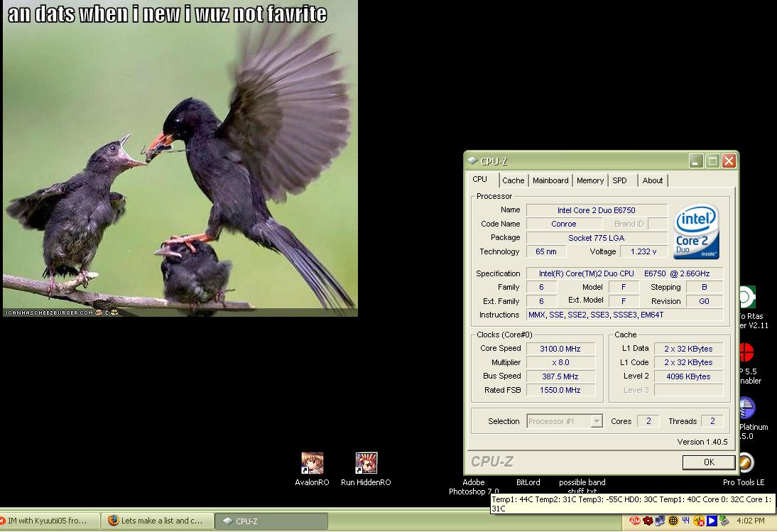The width and height of the screenshot is (777, 532).
Task: Switch to the Cache tab
Action: (x=513, y=180)
